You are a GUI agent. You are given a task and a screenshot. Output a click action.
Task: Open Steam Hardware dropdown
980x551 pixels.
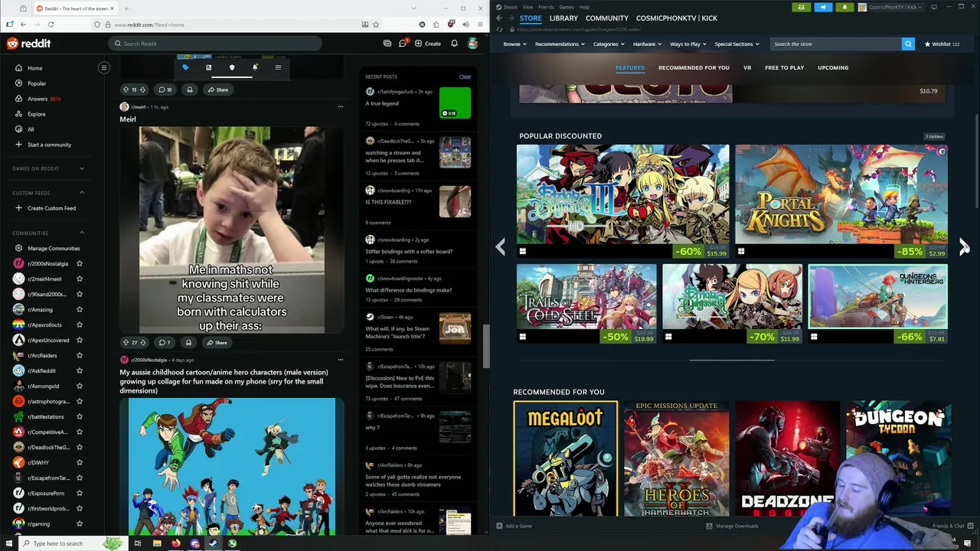[x=647, y=44]
